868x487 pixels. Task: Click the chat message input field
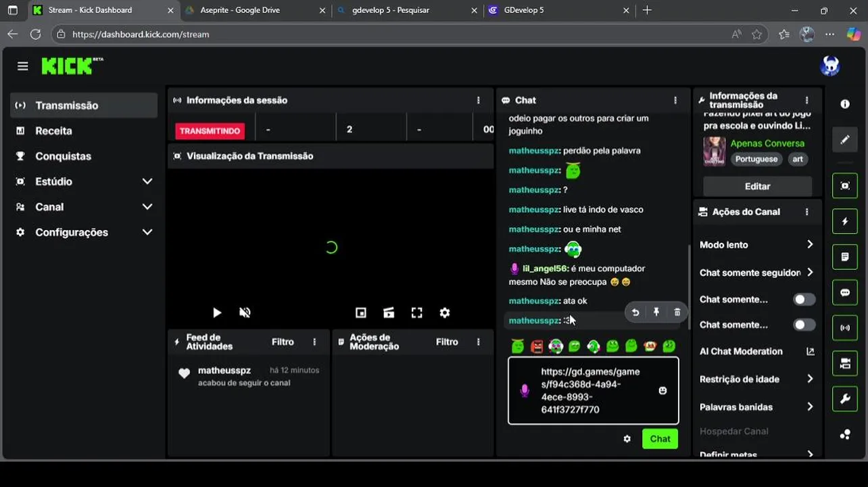594,391
